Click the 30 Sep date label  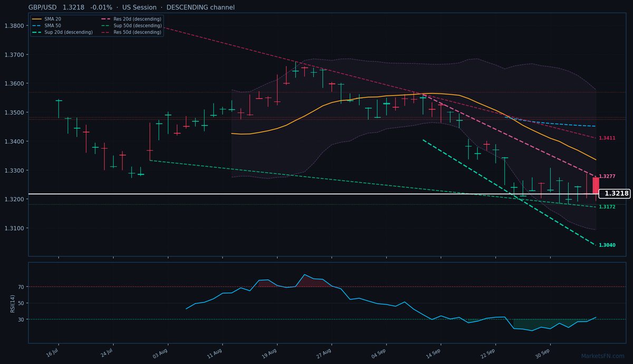coord(543,352)
